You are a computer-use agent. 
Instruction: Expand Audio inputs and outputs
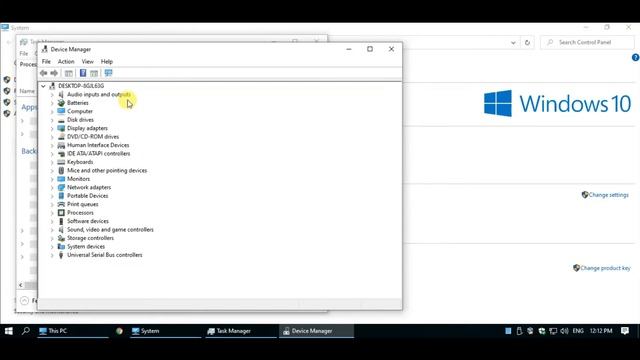[52, 95]
